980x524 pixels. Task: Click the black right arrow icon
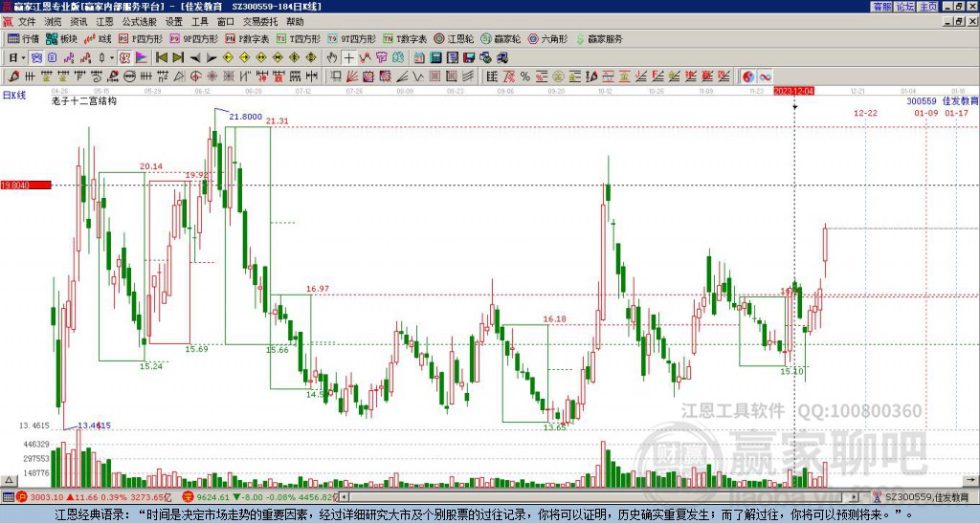tap(212, 57)
